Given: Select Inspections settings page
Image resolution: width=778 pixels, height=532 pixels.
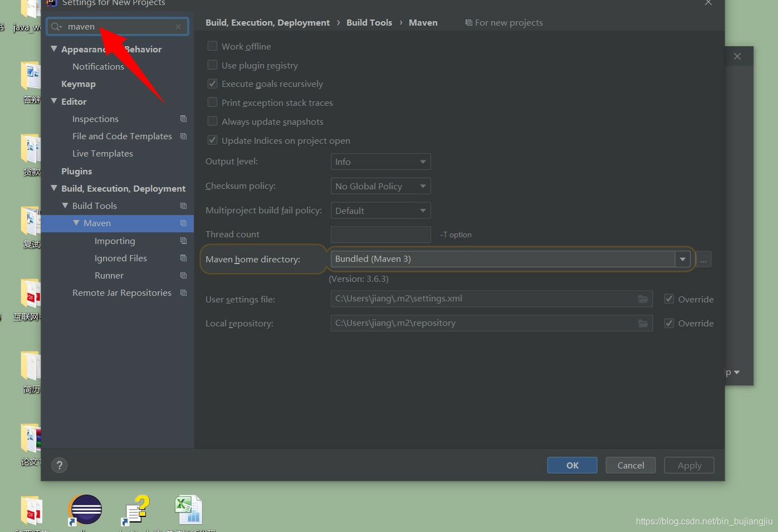Looking at the screenshot, I should click(95, 119).
